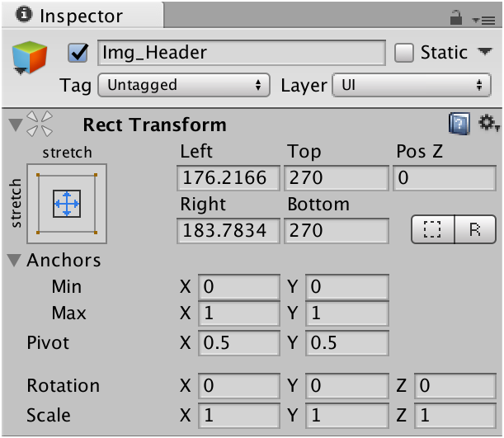Open the Rect Transform help reference icon
Viewport: 504px width, 438px height.
pyautogui.click(x=459, y=125)
